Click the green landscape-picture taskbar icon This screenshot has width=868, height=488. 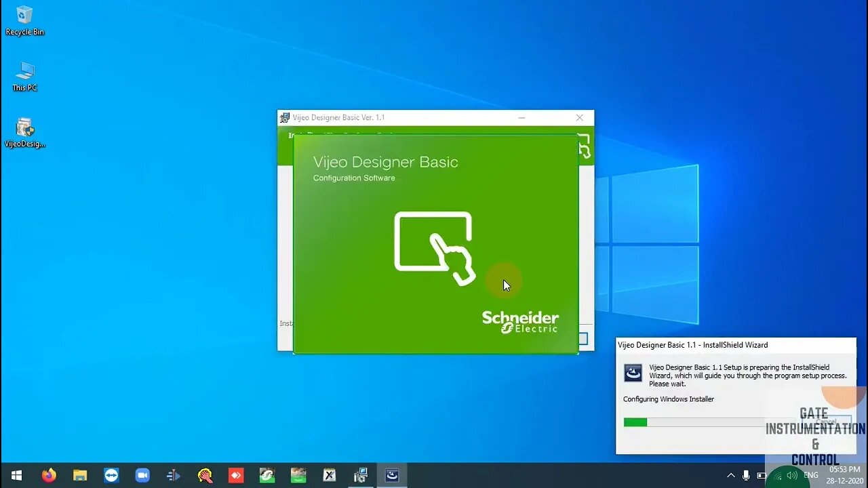point(298,475)
